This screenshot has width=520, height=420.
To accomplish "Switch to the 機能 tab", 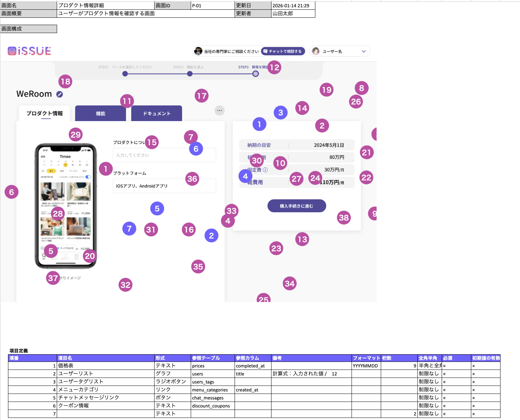I will pyautogui.click(x=100, y=113).
